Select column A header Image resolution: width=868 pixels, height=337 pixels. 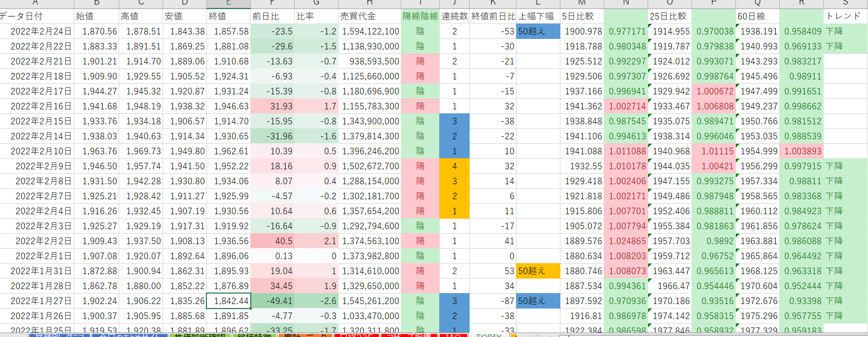point(35,3)
